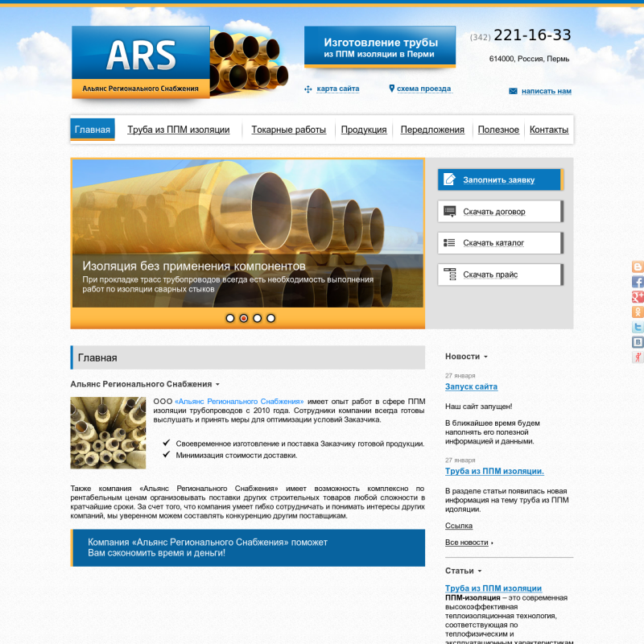This screenshot has width=644, height=644.
Task: Click the phone number 221-16-33
Action: (x=532, y=35)
